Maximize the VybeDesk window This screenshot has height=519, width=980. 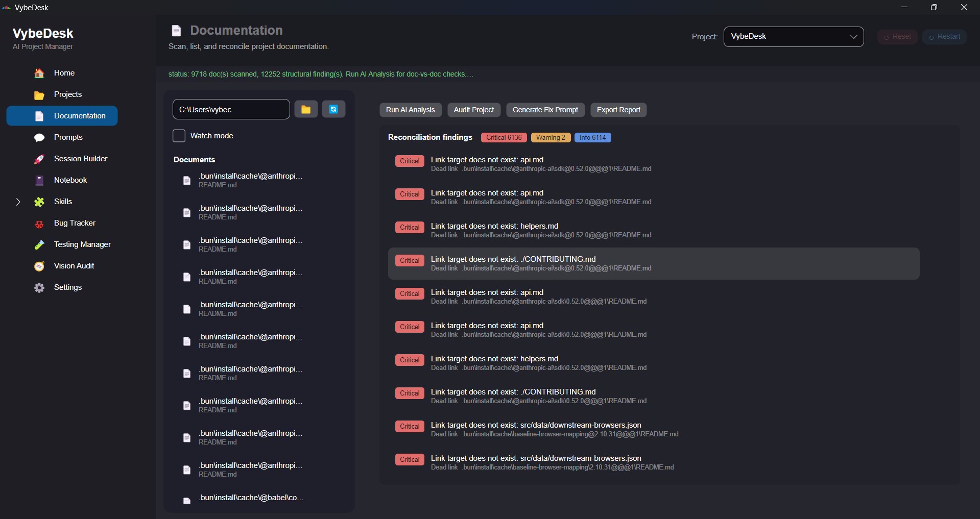click(x=934, y=7)
